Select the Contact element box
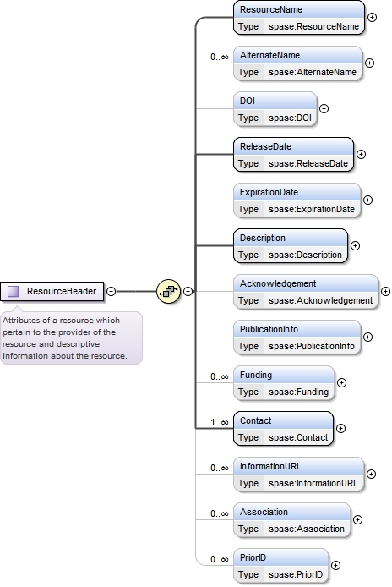This screenshot has height=587, width=392. coord(283,429)
